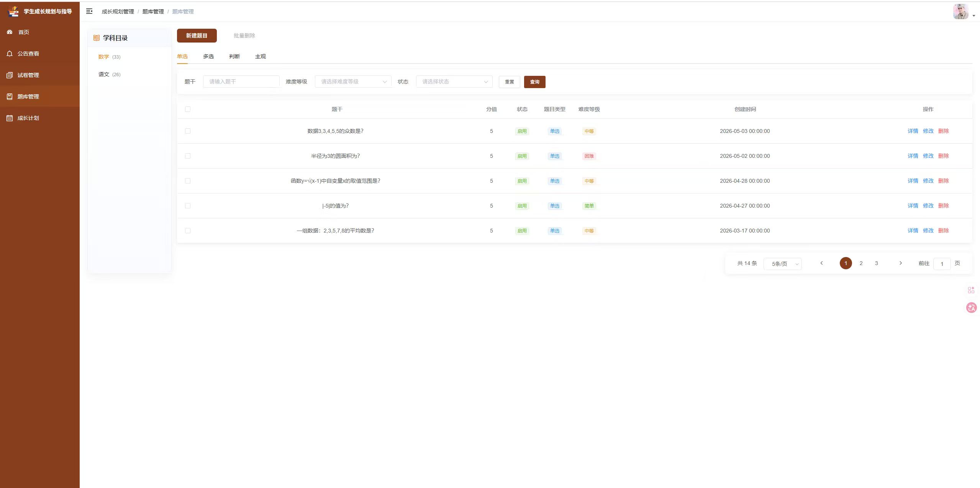Viewport: 980px width, 488px height.
Task: Toggle the select-all header checkbox
Action: 188,109
